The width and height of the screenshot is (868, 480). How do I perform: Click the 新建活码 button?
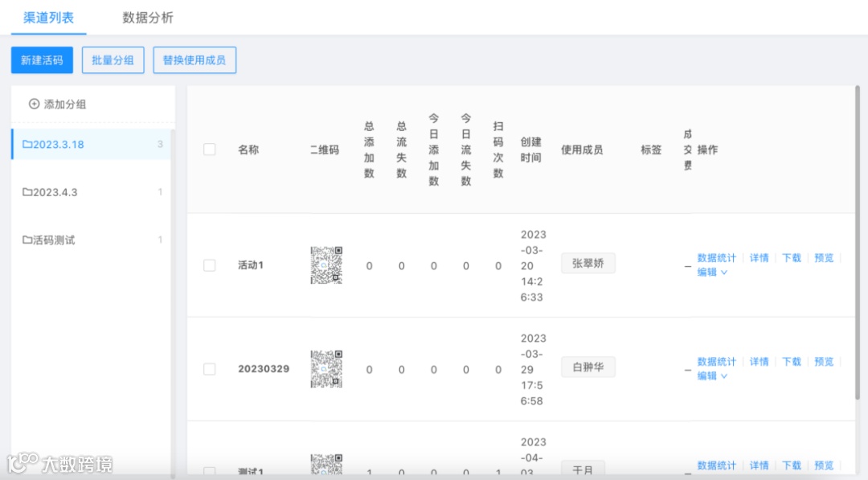point(42,59)
